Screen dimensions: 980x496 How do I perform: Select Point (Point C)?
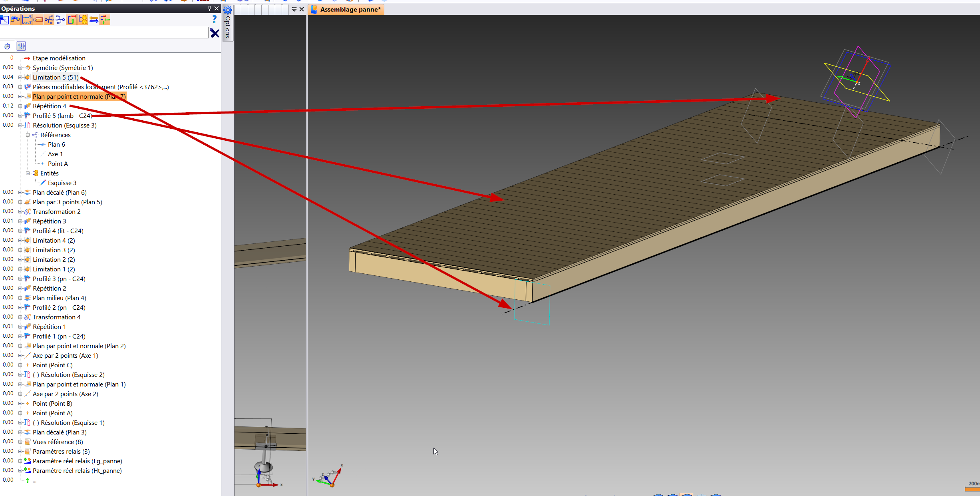tap(53, 365)
